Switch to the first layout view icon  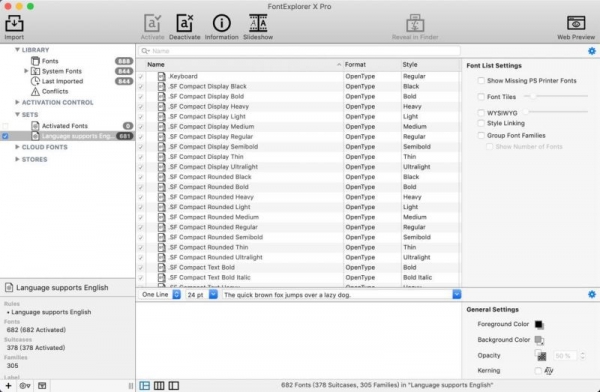tap(145, 385)
